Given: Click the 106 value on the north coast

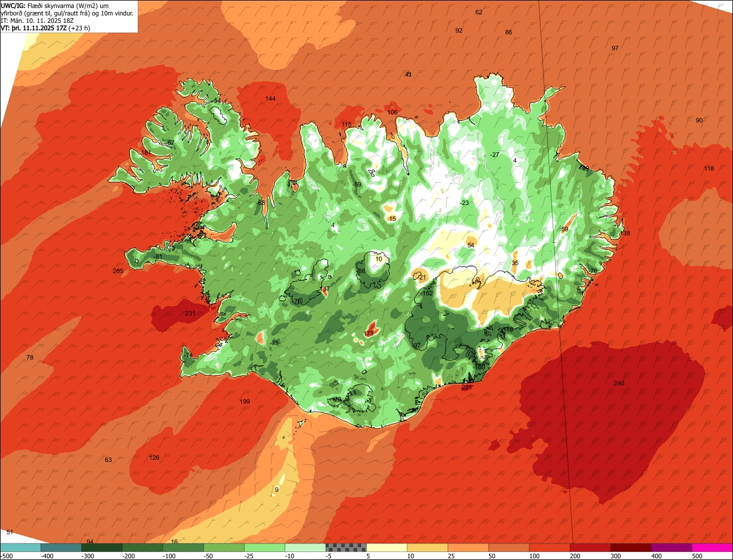Looking at the screenshot, I should pos(392,112).
